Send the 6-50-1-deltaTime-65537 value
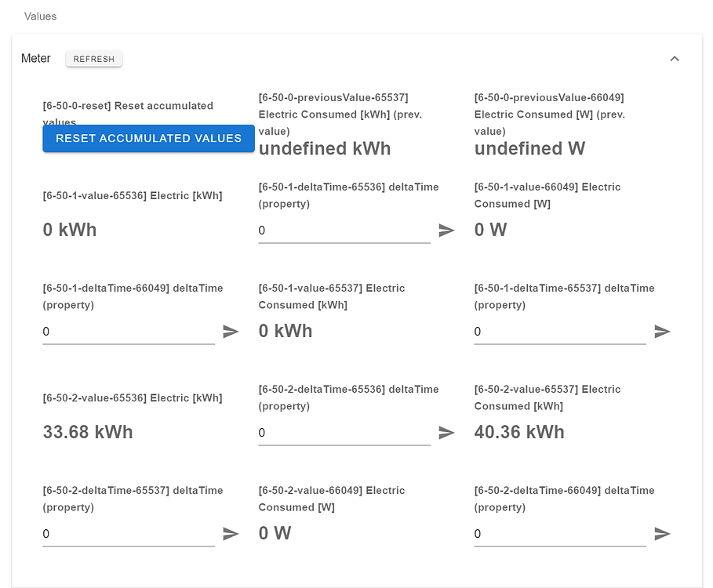Viewport: 713px width, 588px height. [x=662, y=332]
